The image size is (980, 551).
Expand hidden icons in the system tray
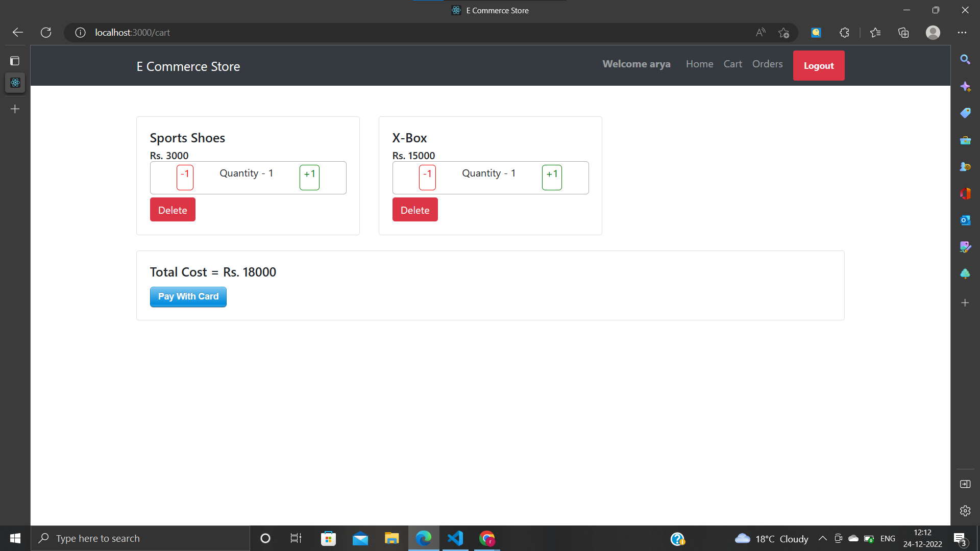pyautogui.click(x=823, y=538)
